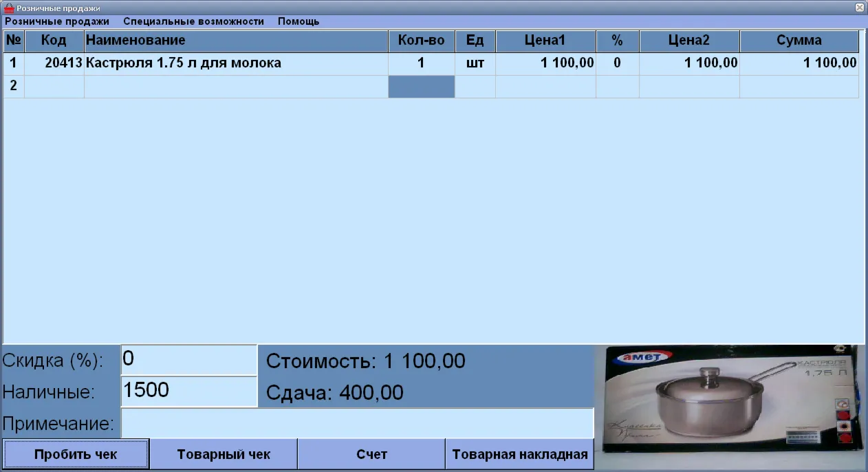Click the Сумма column header
The height and width of the screenshot is (472, 868).
point(799,41)
